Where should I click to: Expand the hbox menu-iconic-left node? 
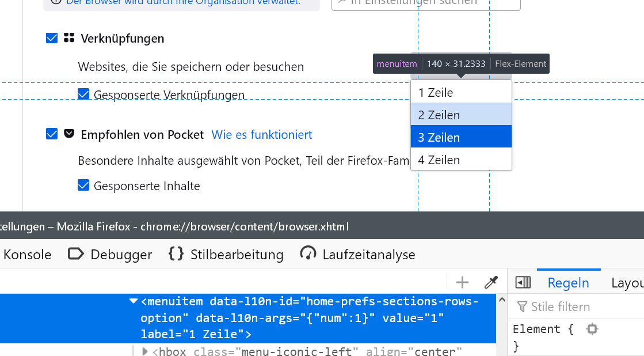tap(145, 351)
